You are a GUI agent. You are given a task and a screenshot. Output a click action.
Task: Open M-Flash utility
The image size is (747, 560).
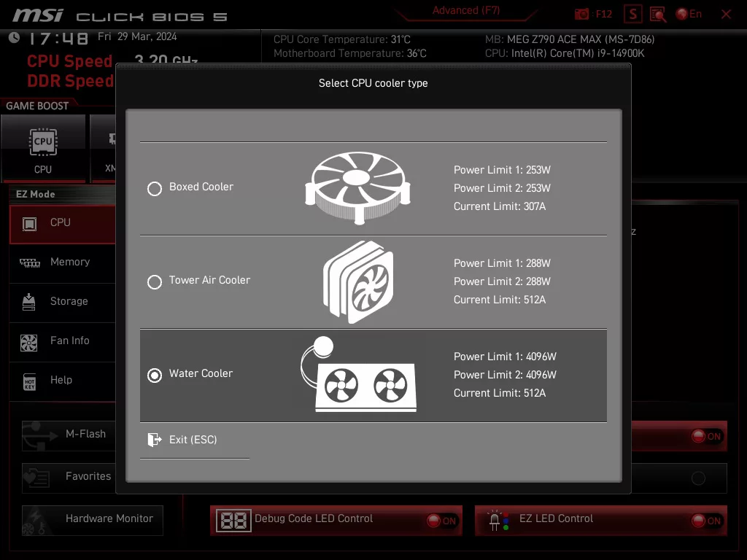point(69,435)
